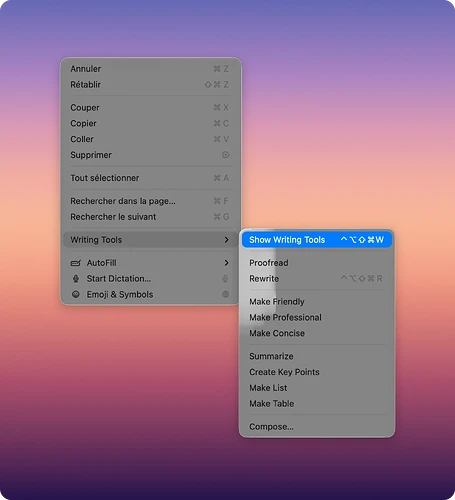Screen dimensions: 455x500
Task: Click the globe icon beside Emoji & Symbols
Action: pos(226,294)
